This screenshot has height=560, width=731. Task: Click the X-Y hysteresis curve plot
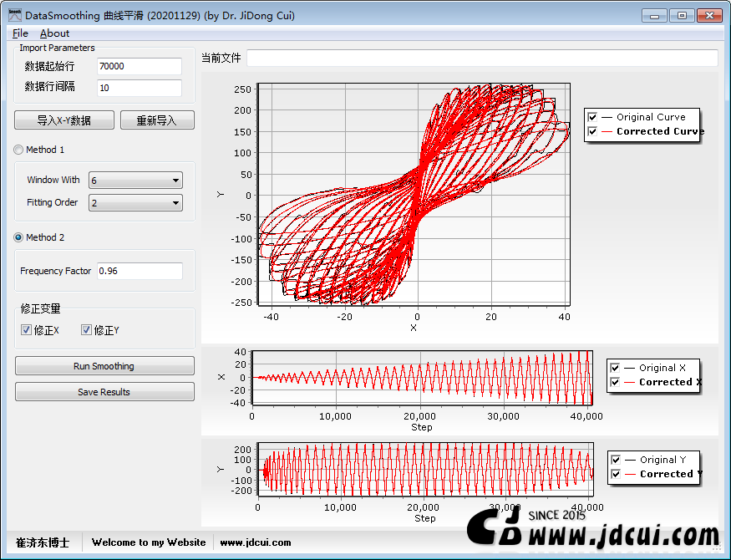pos(414,195)
